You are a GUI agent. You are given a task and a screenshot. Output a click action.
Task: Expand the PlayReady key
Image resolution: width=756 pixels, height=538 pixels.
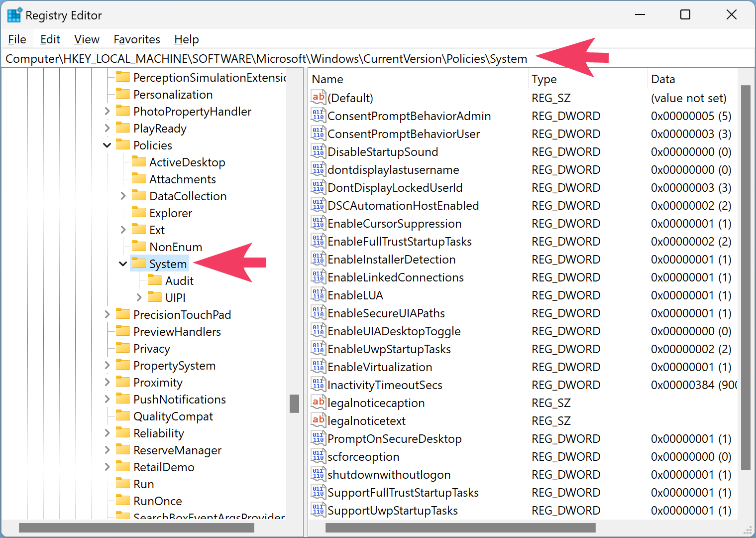(x=107, y=128)
